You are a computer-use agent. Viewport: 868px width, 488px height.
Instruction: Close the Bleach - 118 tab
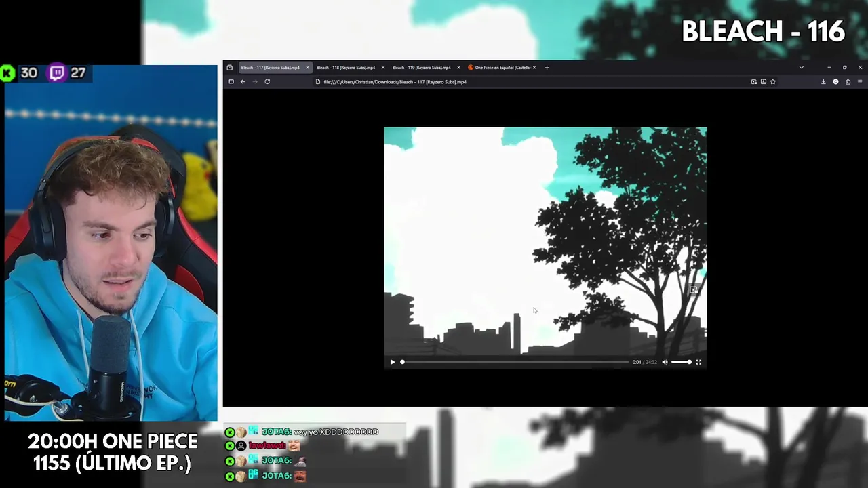pos(382,68)
